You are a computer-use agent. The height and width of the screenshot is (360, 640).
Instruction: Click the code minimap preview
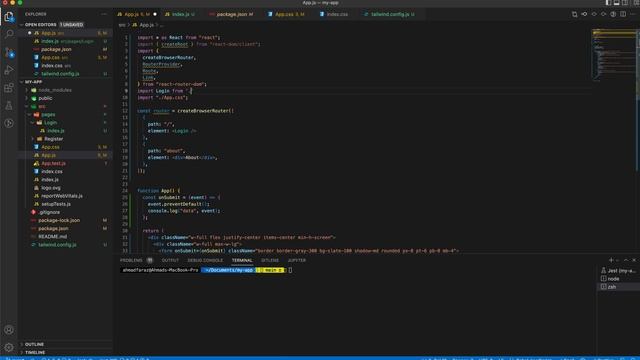[613, 55]
